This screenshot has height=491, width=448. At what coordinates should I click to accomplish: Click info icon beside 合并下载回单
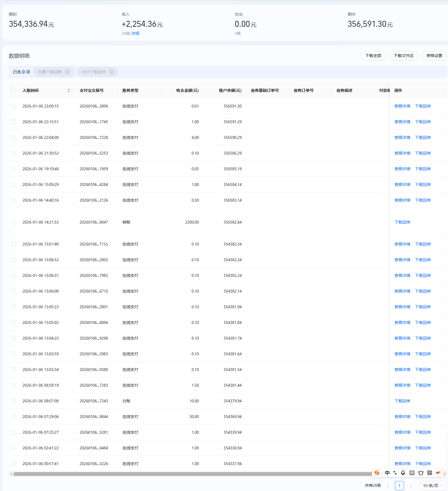click(x=111, y=72)
